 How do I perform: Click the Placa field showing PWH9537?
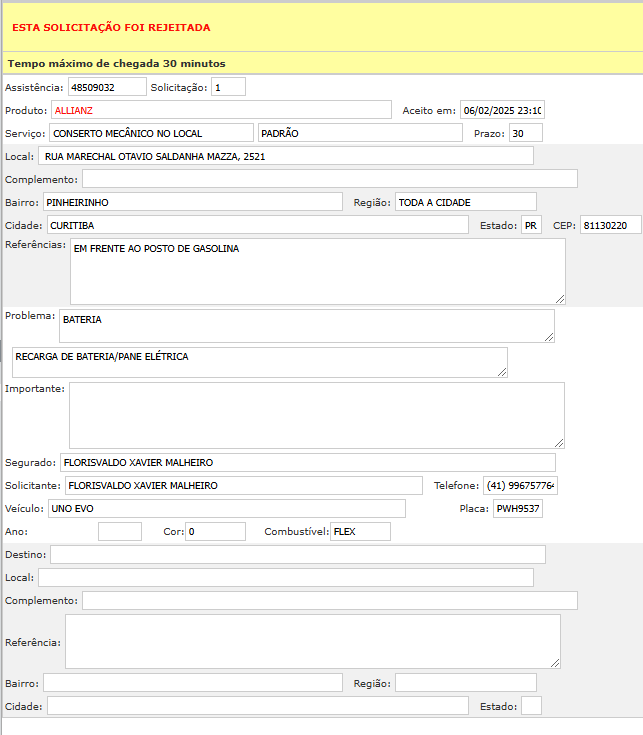click(x=518, y=509)
